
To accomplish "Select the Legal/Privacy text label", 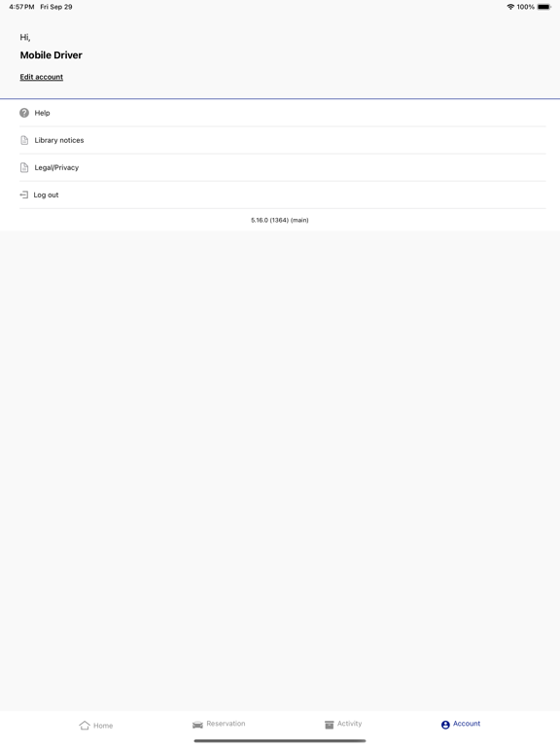I will (x=56, y=167).
